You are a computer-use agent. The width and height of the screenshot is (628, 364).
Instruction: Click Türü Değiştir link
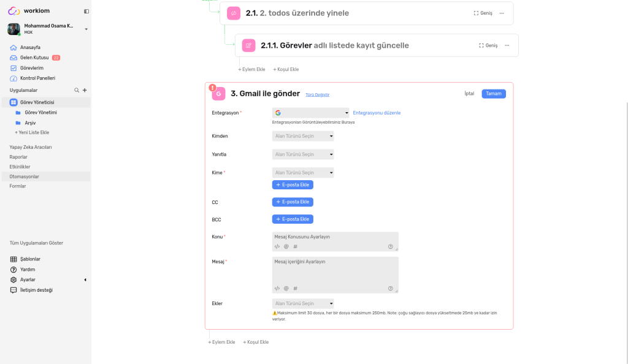pos(318,95)
